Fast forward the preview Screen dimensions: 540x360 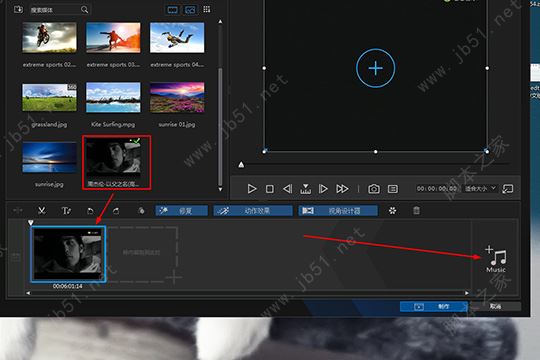(x=342, y=189)
